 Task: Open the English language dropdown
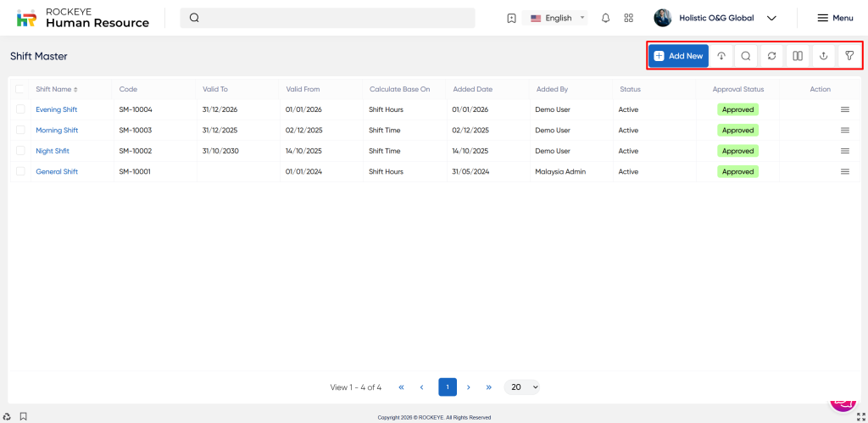pyautogui.click(x=557, y=18)
